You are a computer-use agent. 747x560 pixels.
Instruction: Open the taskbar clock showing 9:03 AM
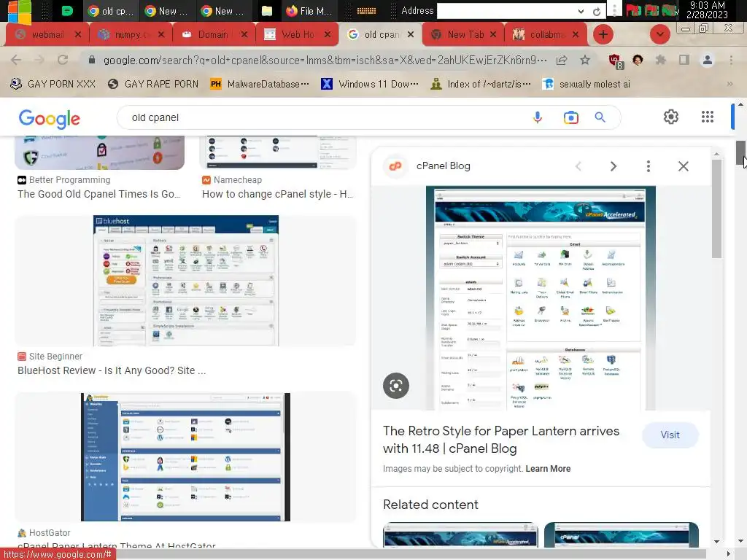tap(707, 10)
